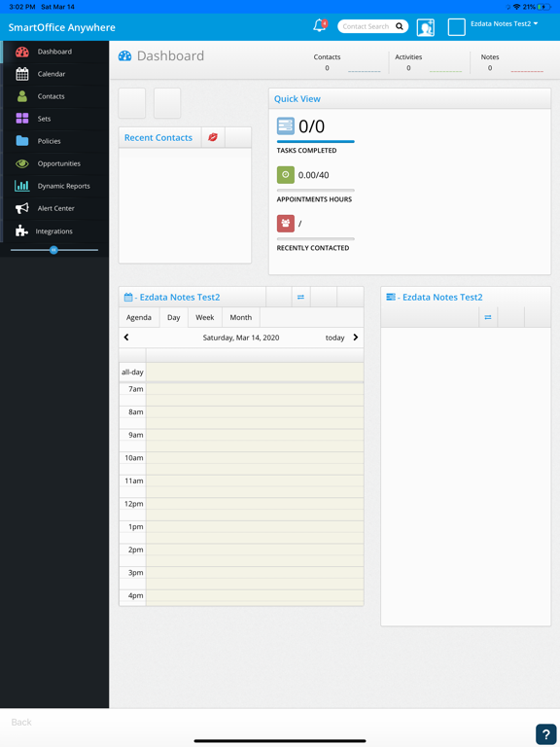Screen dimensions: 560x747
Task: Click into the Contact Search field
Action: [x=366, y=26]
